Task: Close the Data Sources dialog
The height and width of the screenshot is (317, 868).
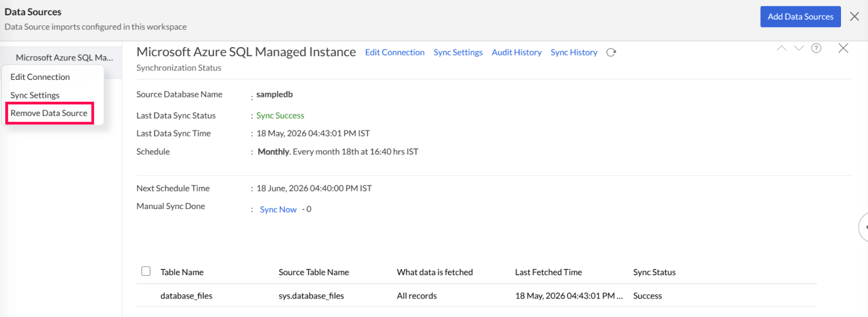Action: [x=854, y=16]
